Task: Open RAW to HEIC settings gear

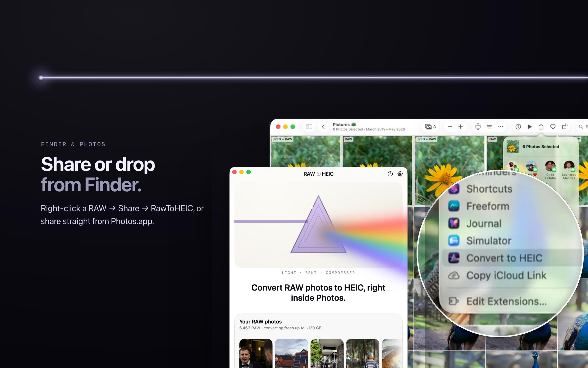Action: click(400, 174)
